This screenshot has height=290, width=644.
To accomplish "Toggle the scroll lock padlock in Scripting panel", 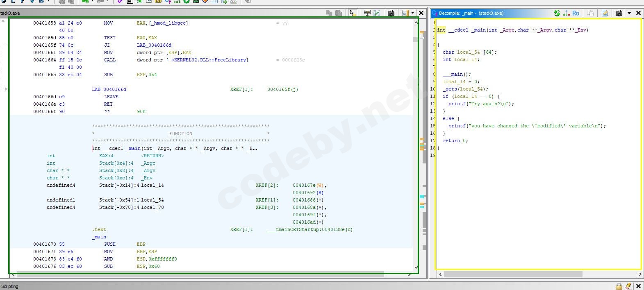I will click(619, 286).
